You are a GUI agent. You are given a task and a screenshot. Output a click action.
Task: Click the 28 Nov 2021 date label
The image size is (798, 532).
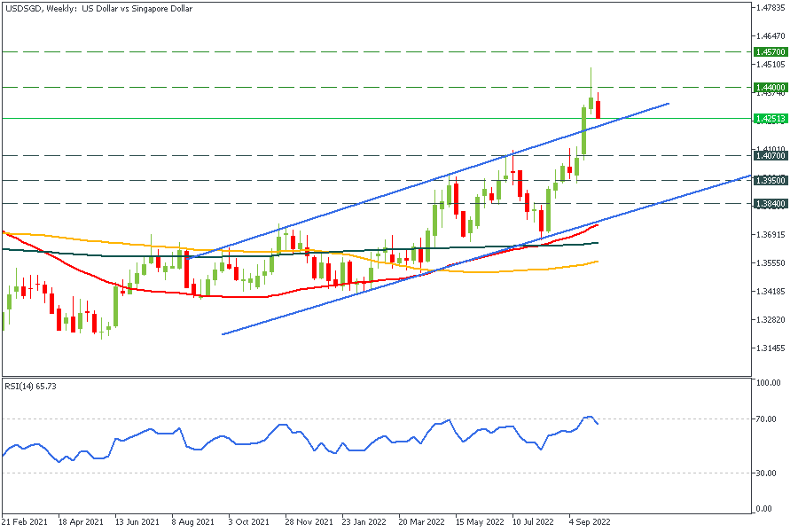point(309,522)
